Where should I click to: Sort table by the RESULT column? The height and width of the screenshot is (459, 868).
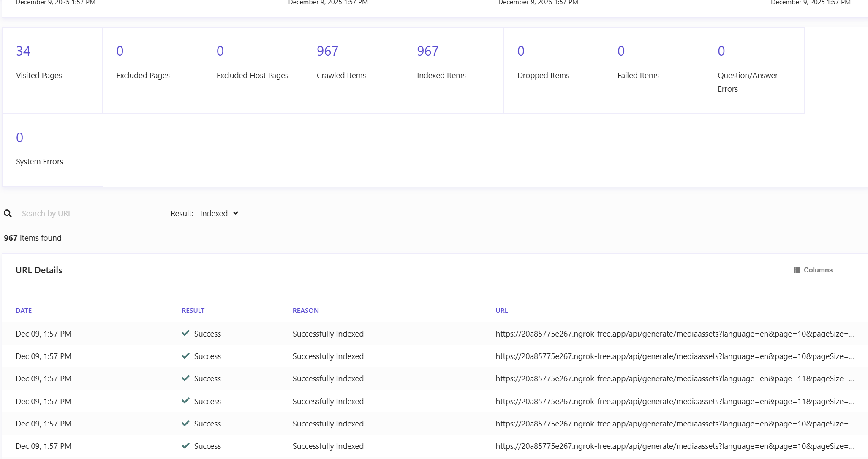pos(193,310)
